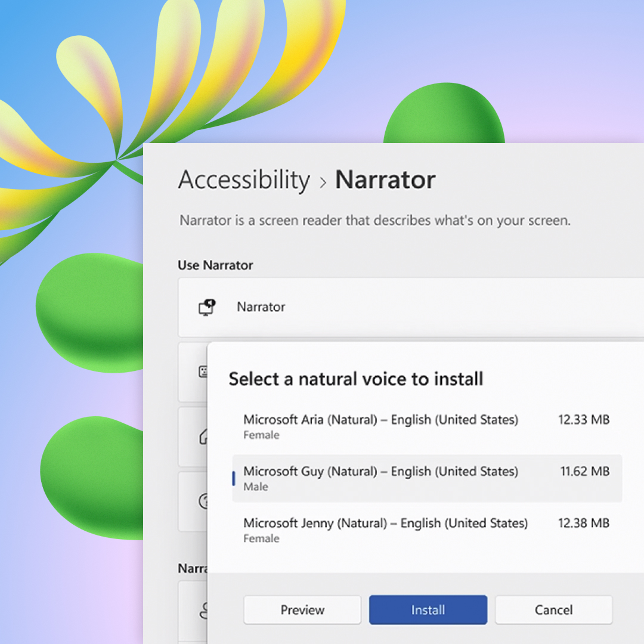Image resolution: width=644 pixels, height=644 pixels.
Task: Click the 11.62 MB size label
Action: (584, 471)
